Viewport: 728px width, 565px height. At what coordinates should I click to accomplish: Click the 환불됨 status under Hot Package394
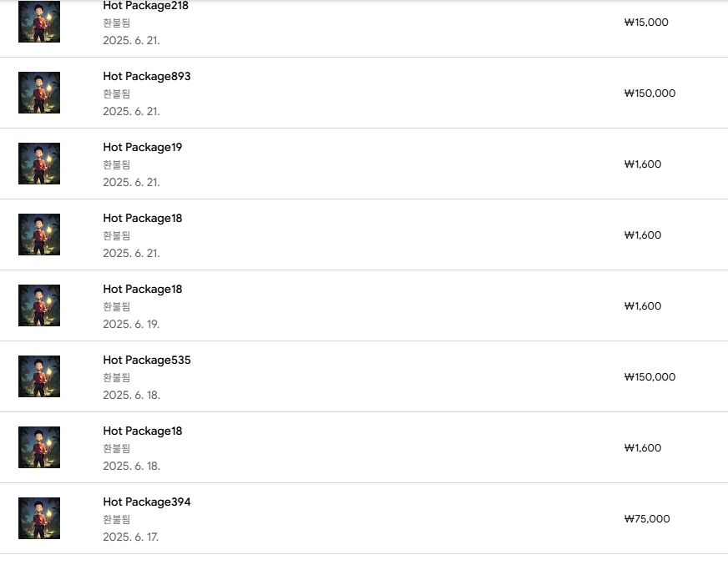(117, 519)
